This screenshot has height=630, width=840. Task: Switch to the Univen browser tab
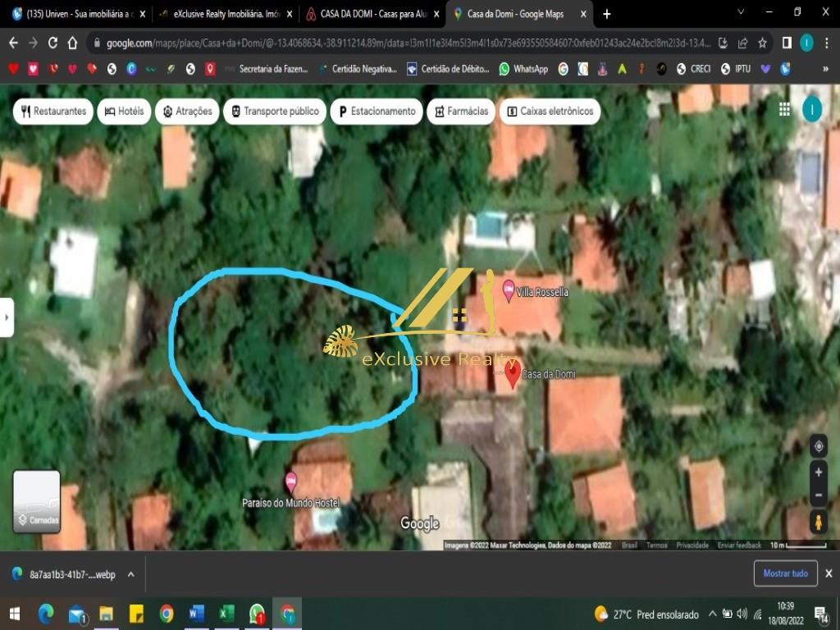click(x=79, y=14)
